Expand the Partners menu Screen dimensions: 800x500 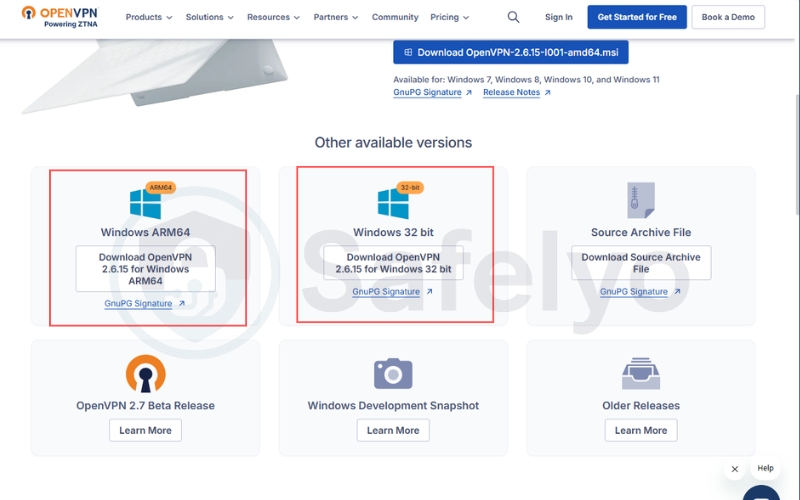point(336,17)
